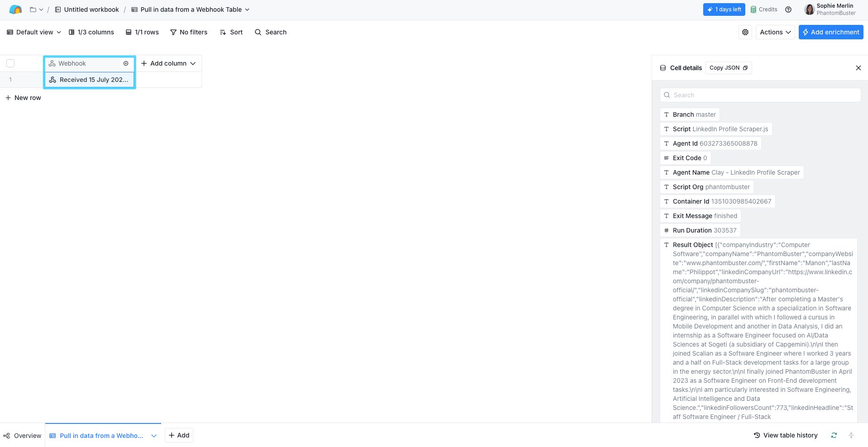Click the Cell details database icon

tap(663, 68)
